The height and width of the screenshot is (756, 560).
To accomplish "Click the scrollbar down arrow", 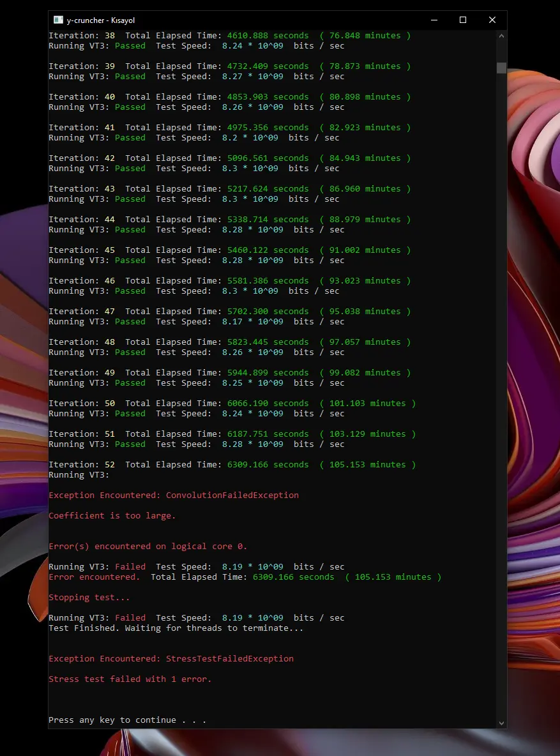I will click(x=501, y=723).
